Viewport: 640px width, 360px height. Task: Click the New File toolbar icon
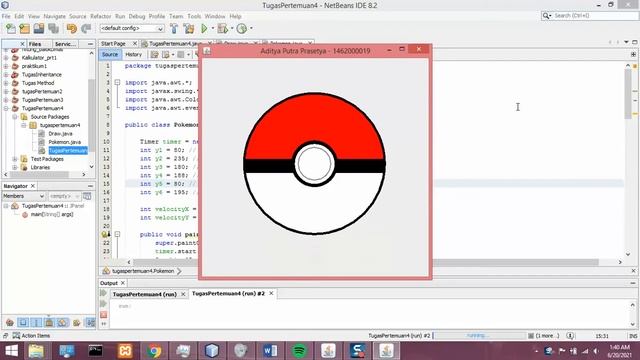click(x=11, y=29)
